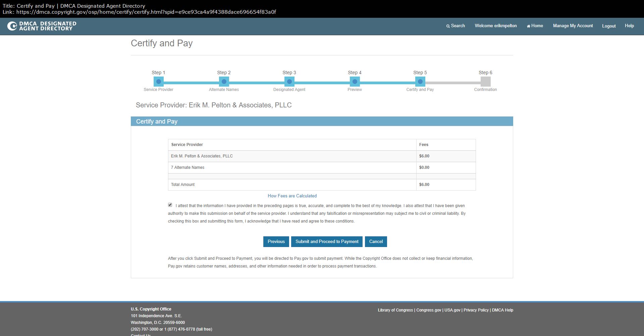Click the Fees column header
Screen dimensions: 644x336
(446, 145)
